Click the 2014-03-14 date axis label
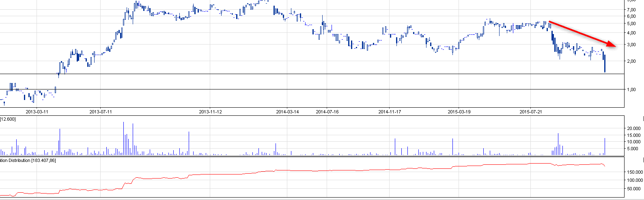Screen dimensions: 644x200 [x=287, y=112]
